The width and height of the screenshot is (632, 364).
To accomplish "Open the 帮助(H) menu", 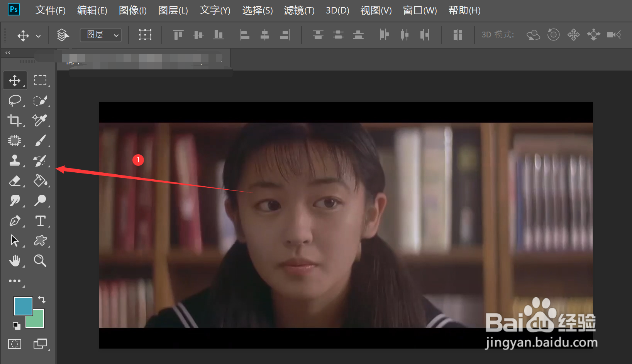I will tap(464, 10).
